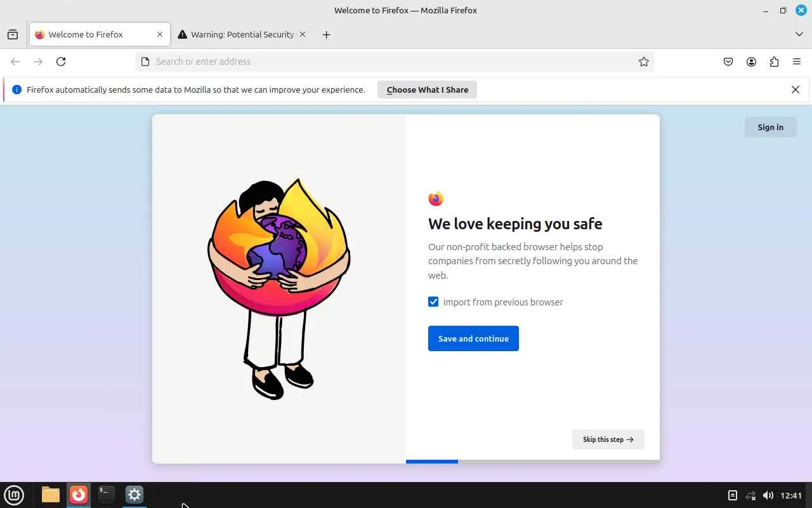Open the network connection tray icon
Viewport: 812px width, 508px height.
pos(750,495)
